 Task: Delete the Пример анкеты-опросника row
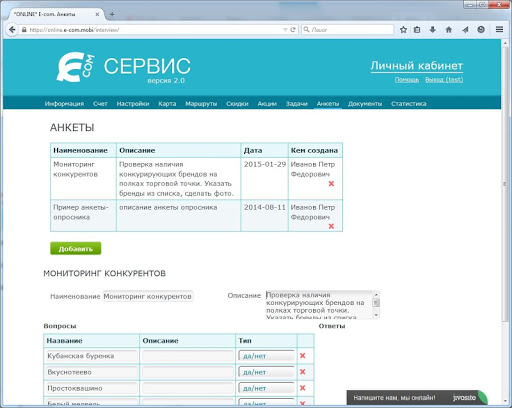click(x=331, y=226)
